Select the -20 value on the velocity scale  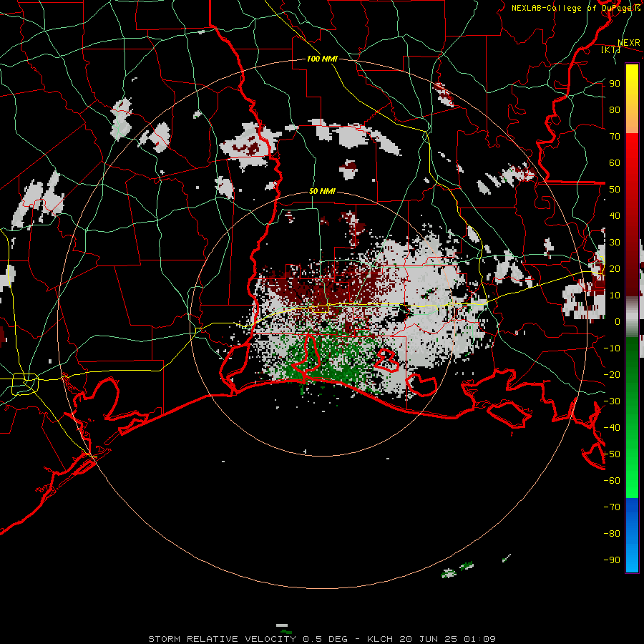pos(612,375)
